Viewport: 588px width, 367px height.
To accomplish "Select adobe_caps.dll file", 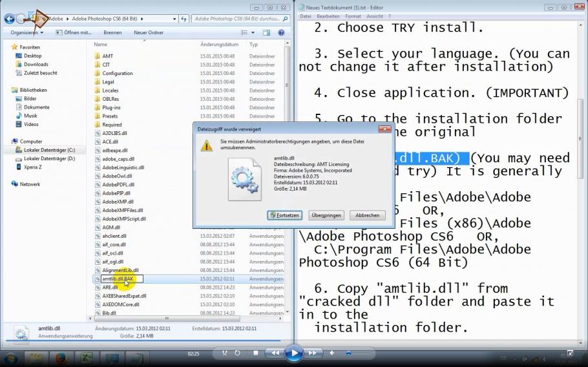I will click(x=118, y=159).
